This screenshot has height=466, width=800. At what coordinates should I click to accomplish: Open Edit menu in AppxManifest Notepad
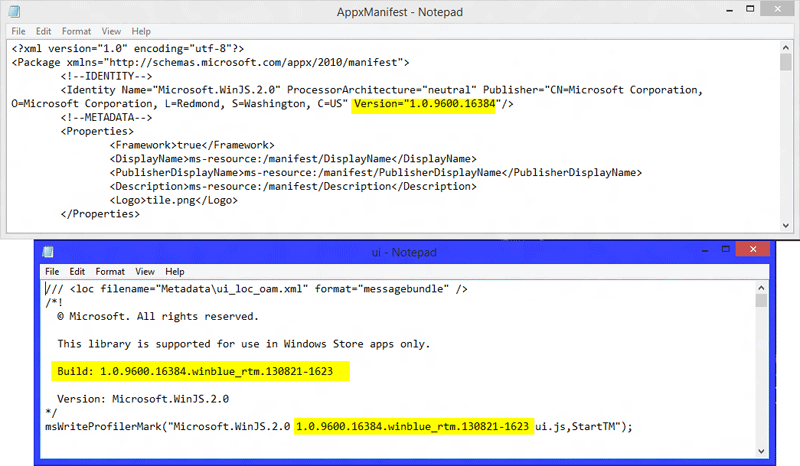(43, 31)
